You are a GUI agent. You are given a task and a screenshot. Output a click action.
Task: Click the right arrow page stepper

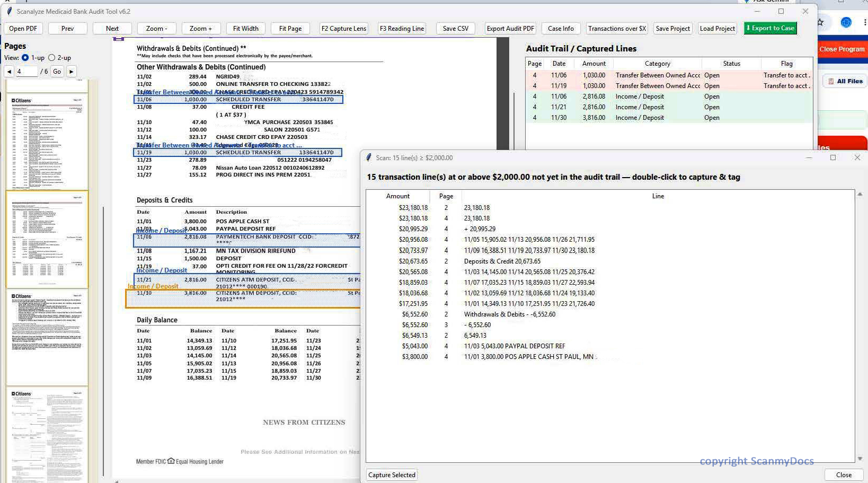(72, 71)
